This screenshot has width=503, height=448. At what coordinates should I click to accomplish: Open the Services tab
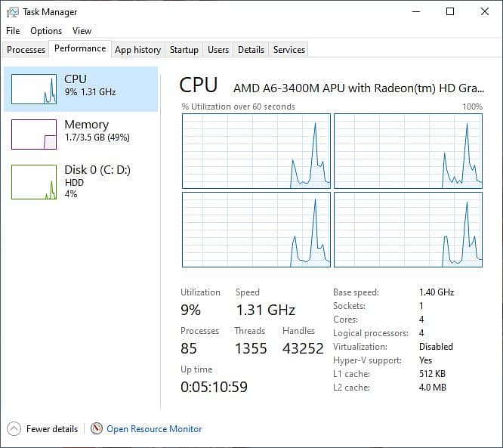click(x=289, y=50)
